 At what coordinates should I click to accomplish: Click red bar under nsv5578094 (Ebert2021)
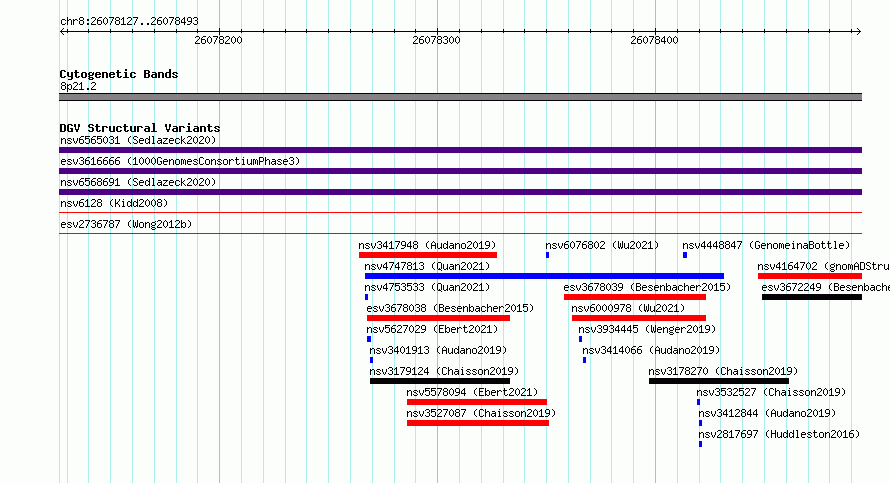477,402
